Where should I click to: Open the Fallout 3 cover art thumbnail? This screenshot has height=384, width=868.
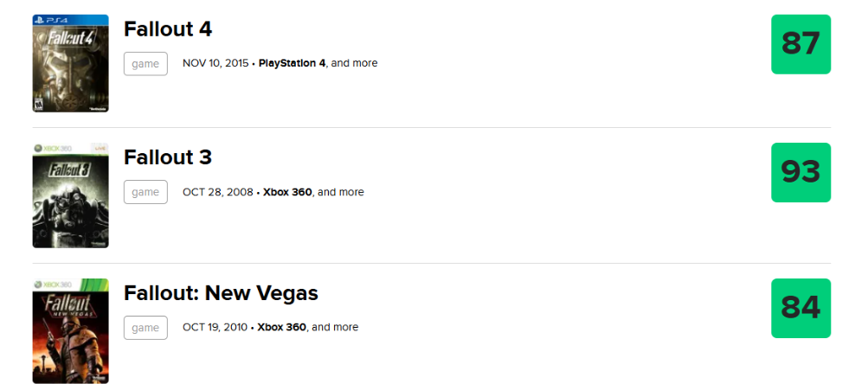(x=70, y=195)
